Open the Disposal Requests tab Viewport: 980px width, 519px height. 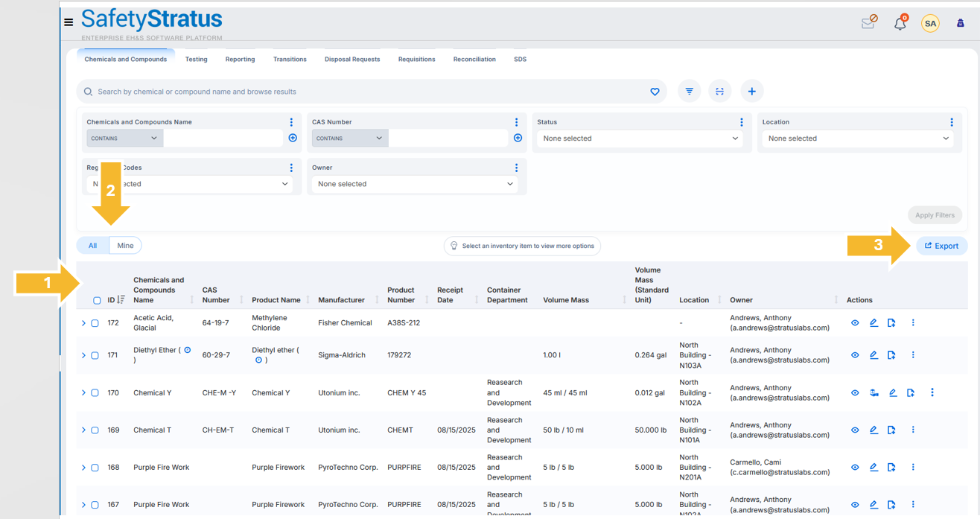352,59
